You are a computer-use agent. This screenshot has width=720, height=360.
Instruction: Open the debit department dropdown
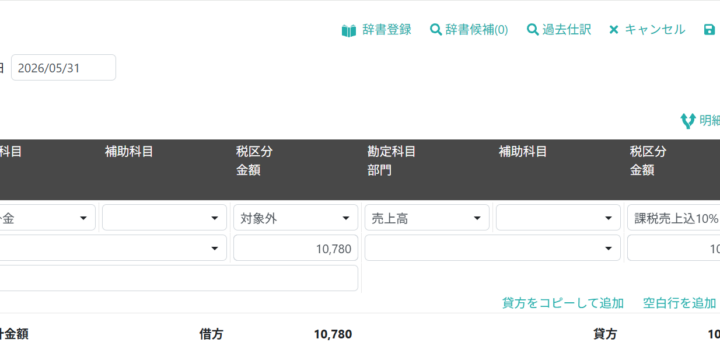coord(113,248)
